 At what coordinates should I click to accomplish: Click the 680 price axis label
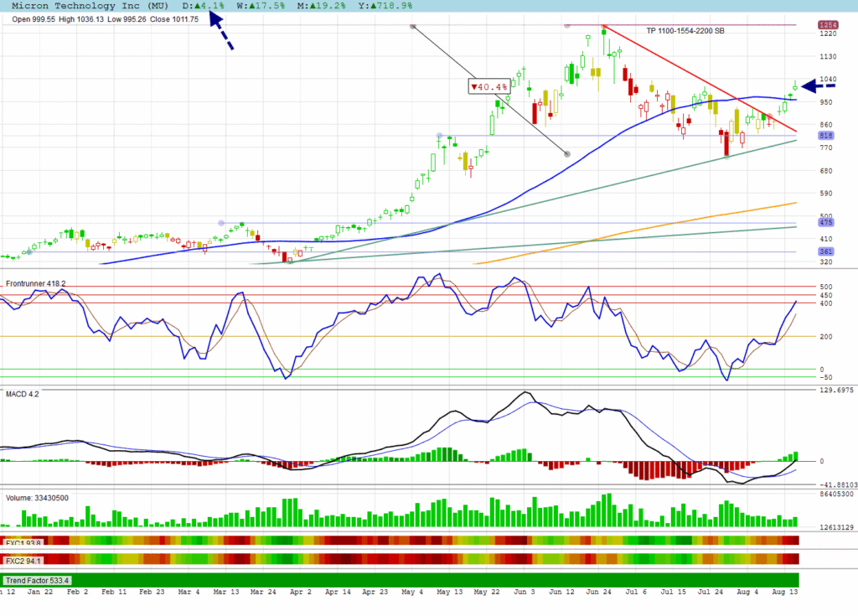coord(825,171)
